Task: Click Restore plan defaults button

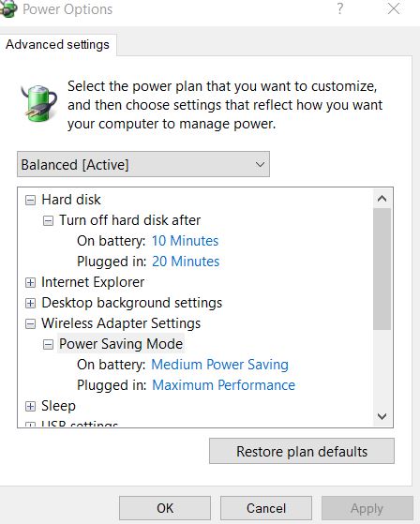Action: (302, 451)
